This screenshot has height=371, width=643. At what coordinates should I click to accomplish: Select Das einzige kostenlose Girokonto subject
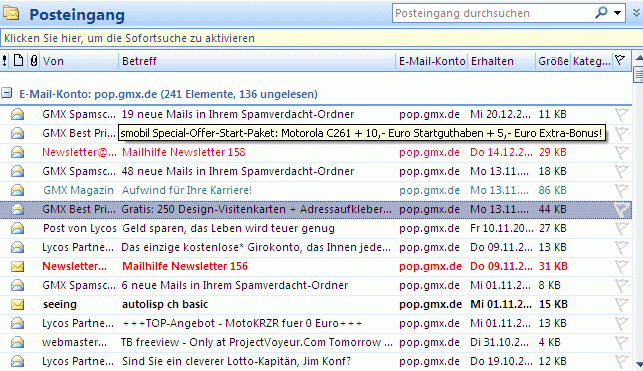click(256, 247)
